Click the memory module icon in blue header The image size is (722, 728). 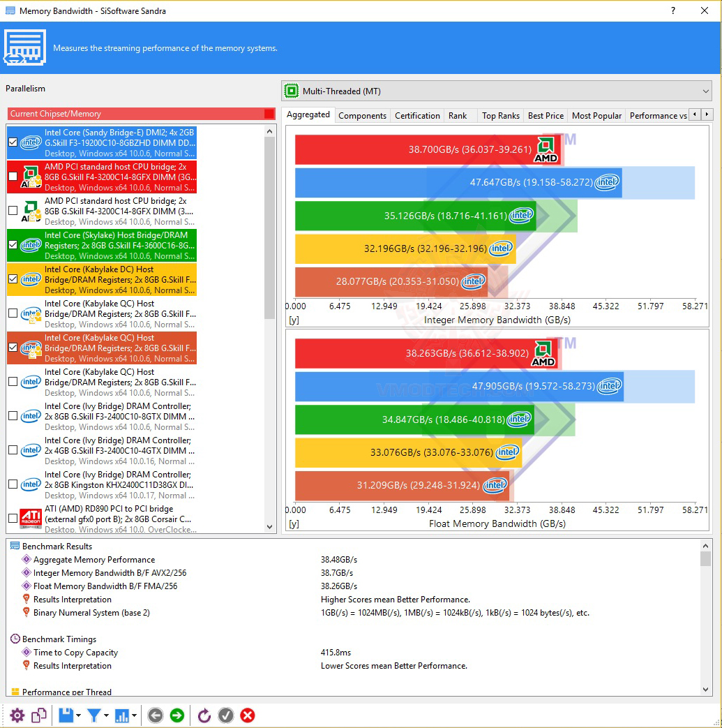(x=25, y=47)
